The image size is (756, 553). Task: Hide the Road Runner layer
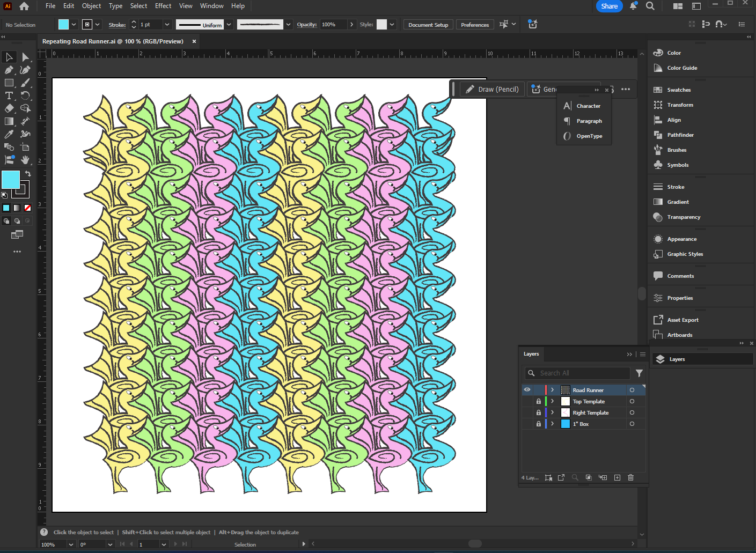[527, 390]
